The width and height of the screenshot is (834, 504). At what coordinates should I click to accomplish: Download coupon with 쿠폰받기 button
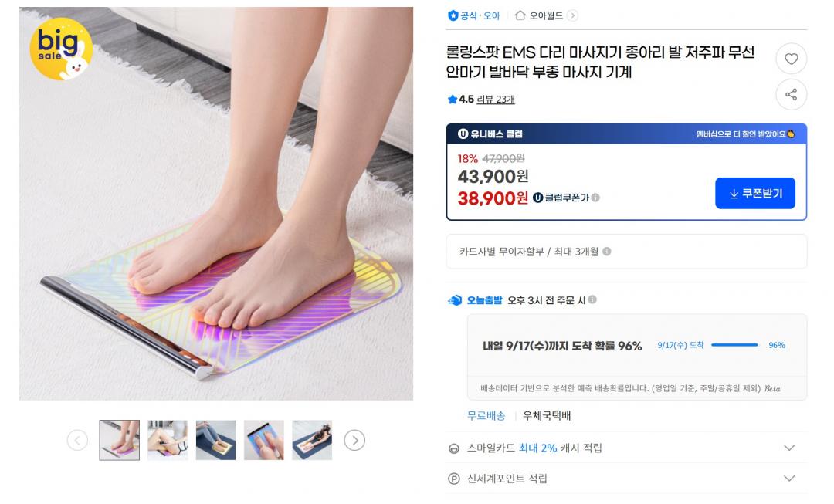pos(754,193)
